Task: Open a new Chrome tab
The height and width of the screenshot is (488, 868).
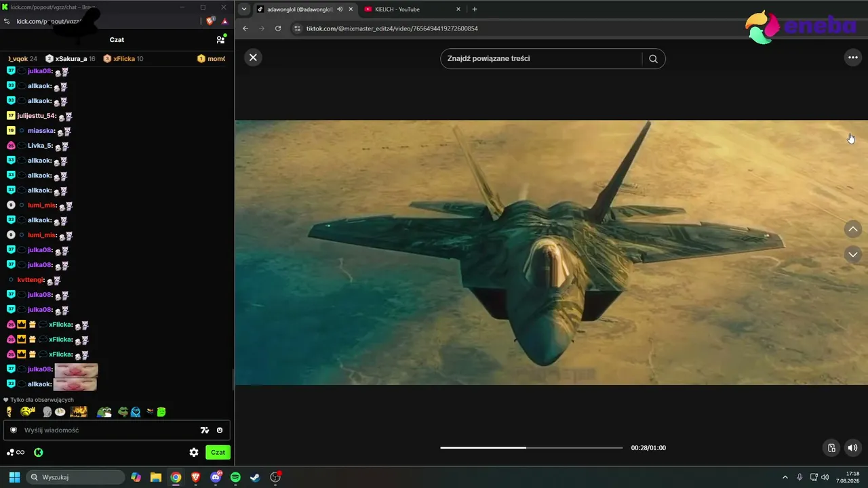Action: tap(475, 9)
